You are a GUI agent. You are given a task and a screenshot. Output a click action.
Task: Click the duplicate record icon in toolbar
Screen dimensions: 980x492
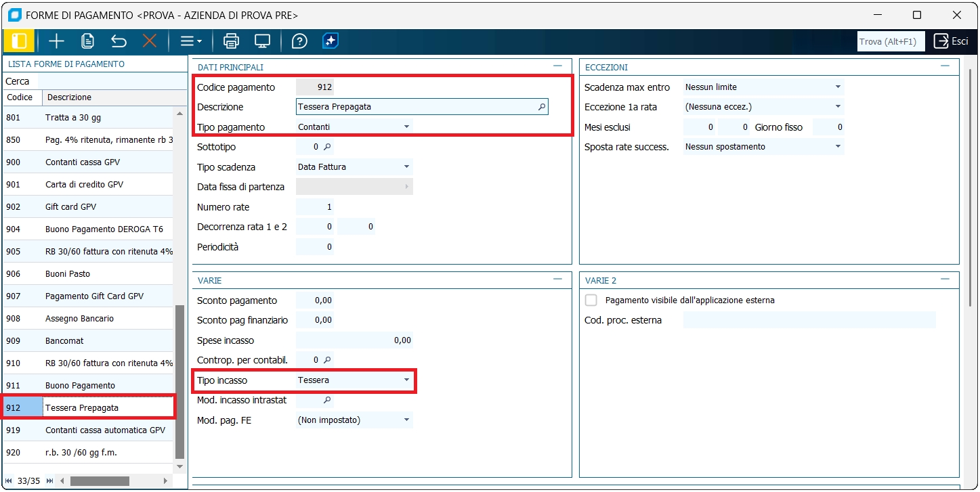point(87,41)
